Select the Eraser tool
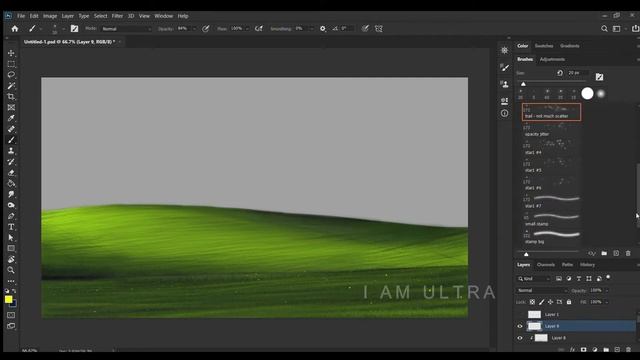The height and width of the screenshot is (360, 640). pyautogui.click(x=11, y=173)
